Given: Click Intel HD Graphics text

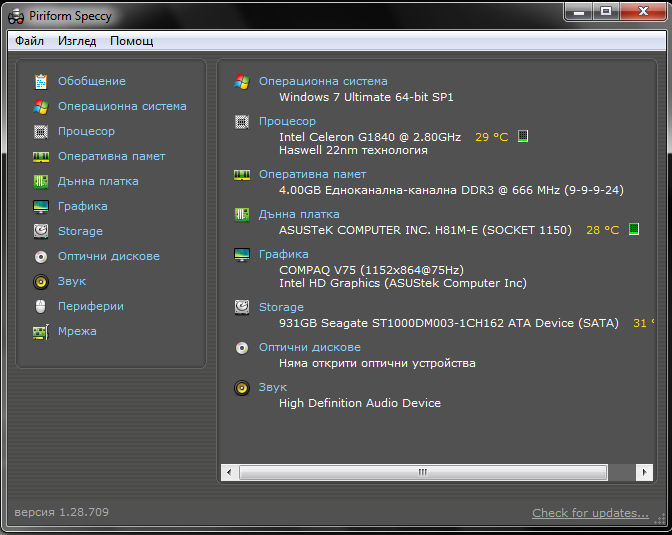Looking at the screenshot, I should [403, 283].
